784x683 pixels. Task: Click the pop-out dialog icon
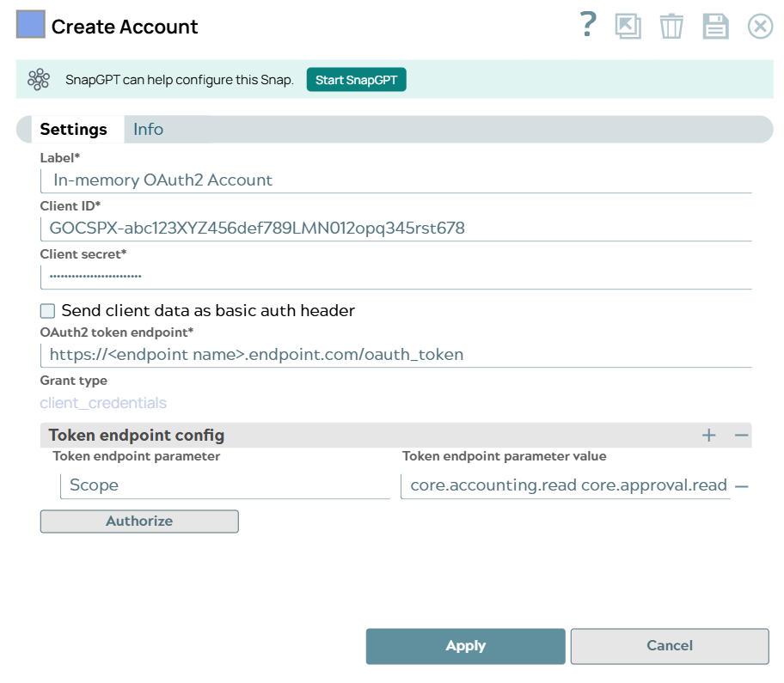click(628, 27)
